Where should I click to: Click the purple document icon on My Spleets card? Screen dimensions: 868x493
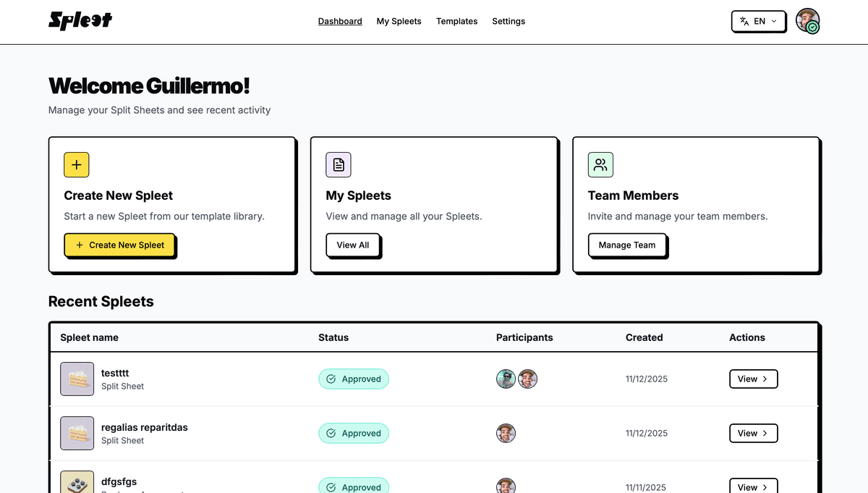[x=338, y=164]
